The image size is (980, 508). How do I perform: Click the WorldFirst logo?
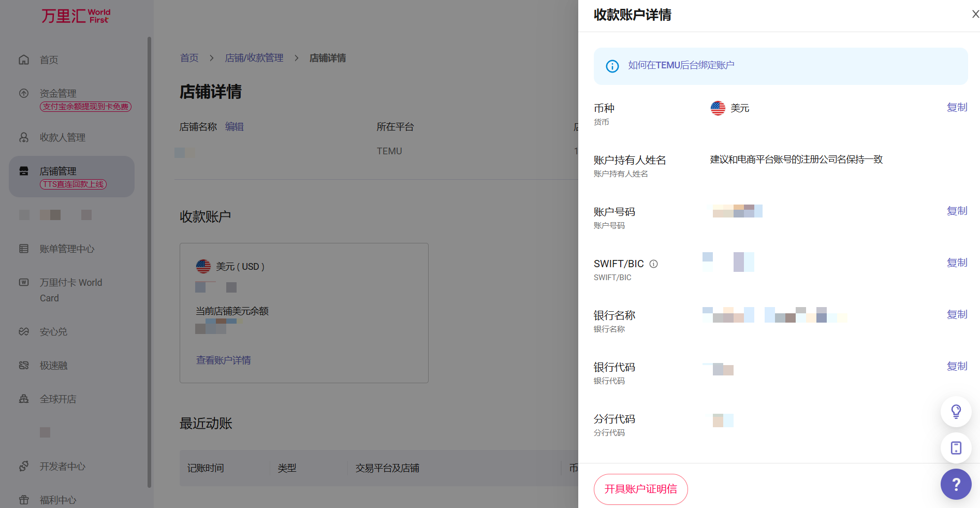76,16
